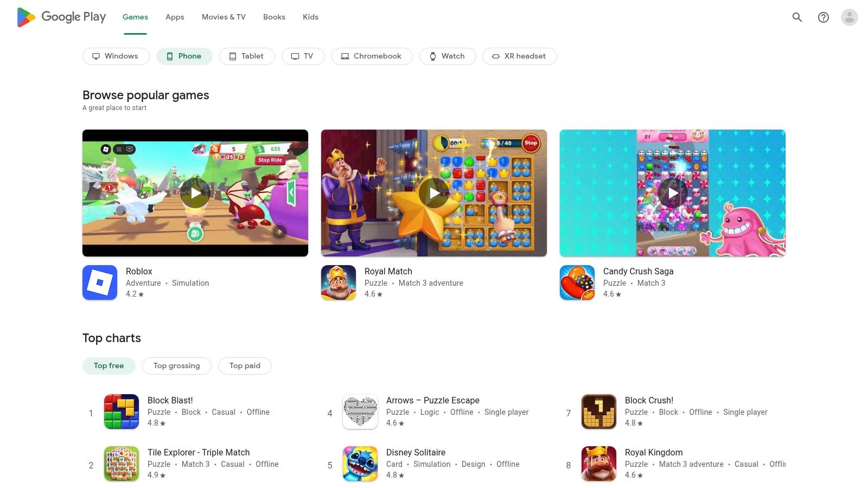This screenshot has width=868, height=488.
Task: Switch to the Books tab
Action: coord(274,17)
